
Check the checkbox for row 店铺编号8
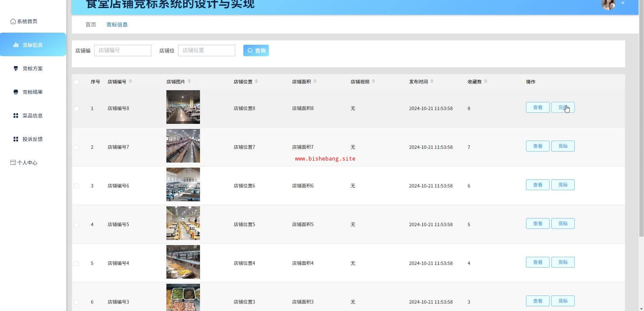[x=76, y=108]
